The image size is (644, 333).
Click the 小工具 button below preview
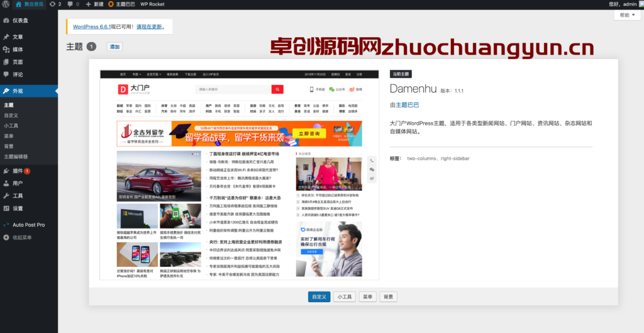tap(344, 297)
